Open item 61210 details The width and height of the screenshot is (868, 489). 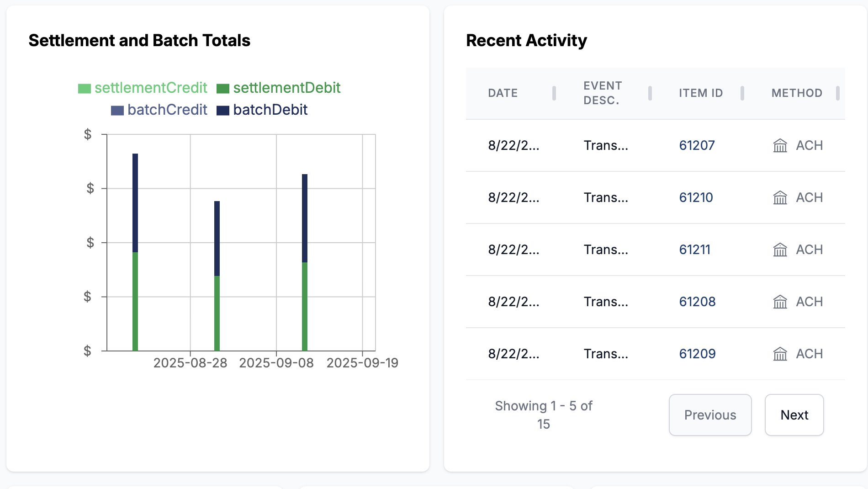[x=696, y=197]
